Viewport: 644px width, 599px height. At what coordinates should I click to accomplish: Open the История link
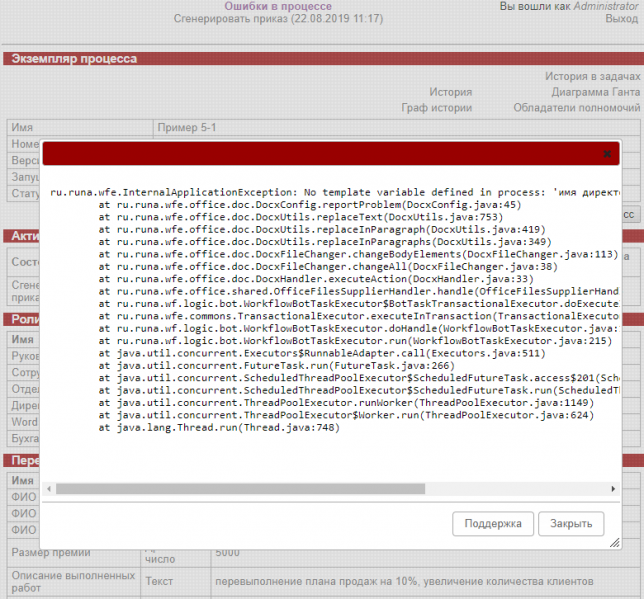click(451, 92)
